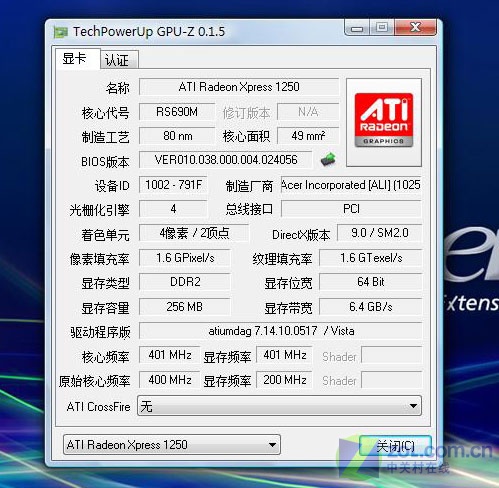Click the 49 mm² die size field
Image resolution: width=499 pixels, height=488 pixels.
[x=308, y=136]
